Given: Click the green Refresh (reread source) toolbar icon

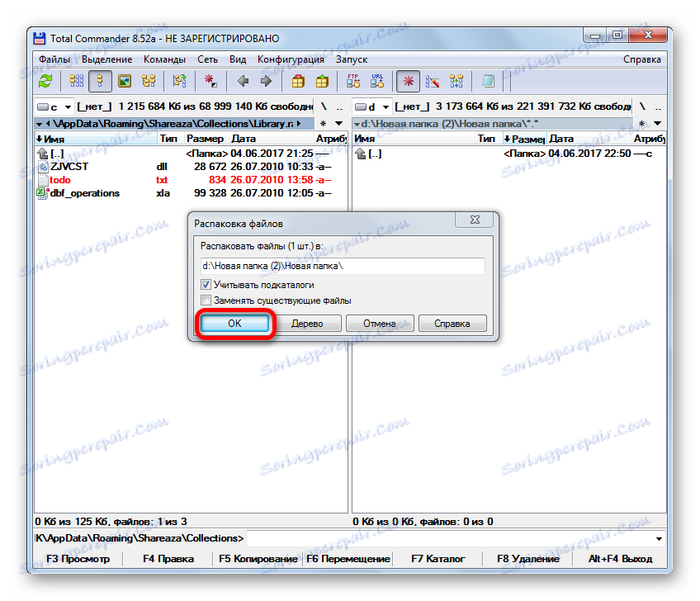Looking at the screenshot, I should 45,81.
